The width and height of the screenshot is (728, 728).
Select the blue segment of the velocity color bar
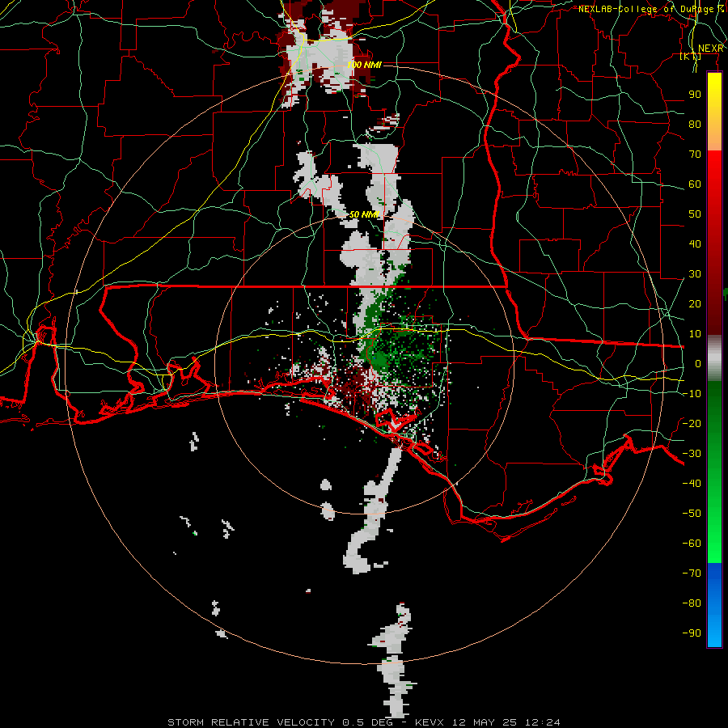pos(714,605)
